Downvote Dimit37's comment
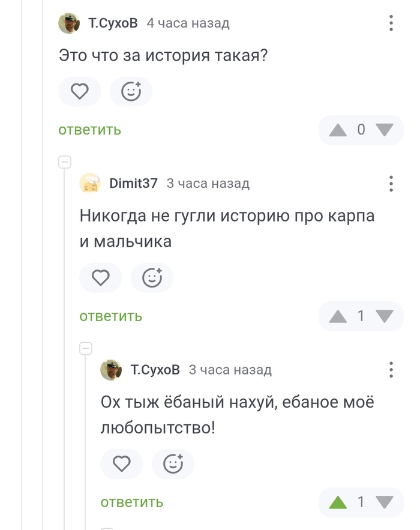420x530 pixels. tap(384, 316)
